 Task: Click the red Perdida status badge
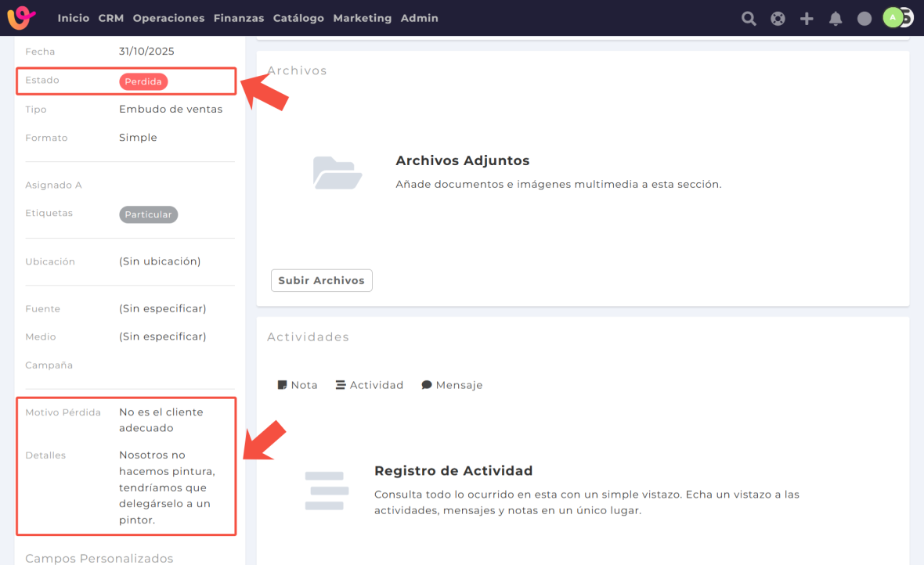143,81
